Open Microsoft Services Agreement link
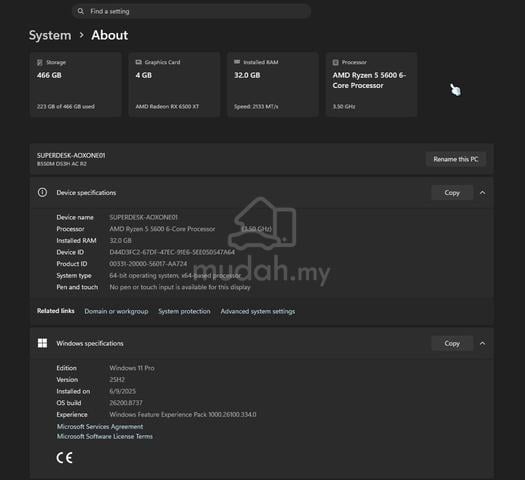The image size is (525, 480). click(x=100, y=426)
